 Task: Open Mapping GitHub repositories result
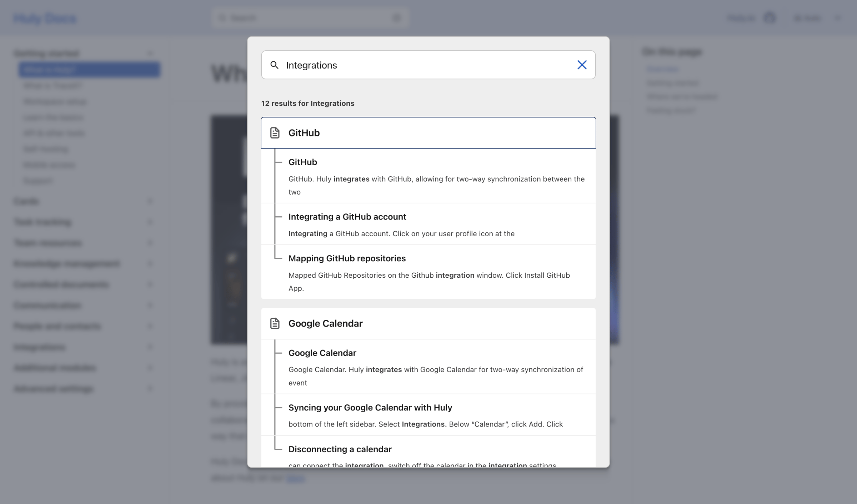[x=428, y=272]
